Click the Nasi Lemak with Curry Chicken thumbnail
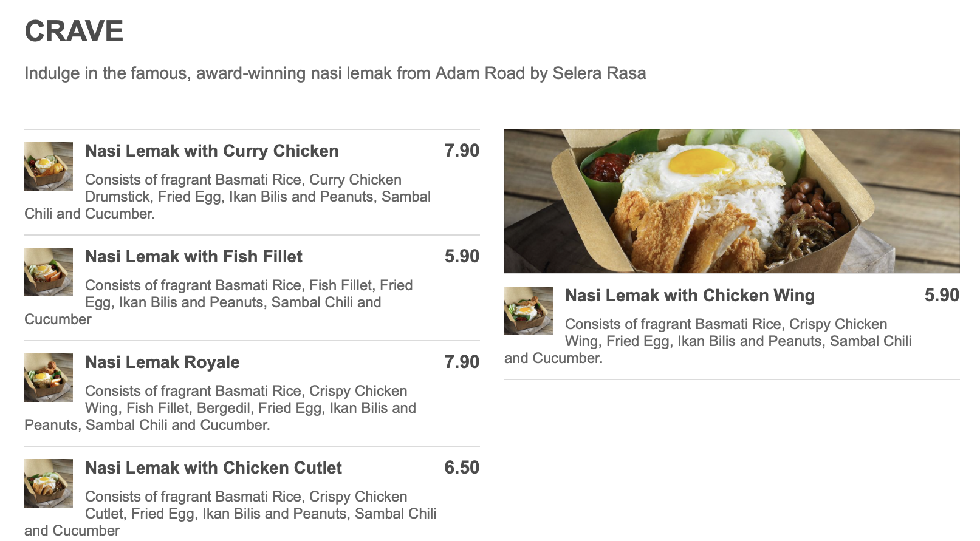980x541 pixels. (49, 166)
